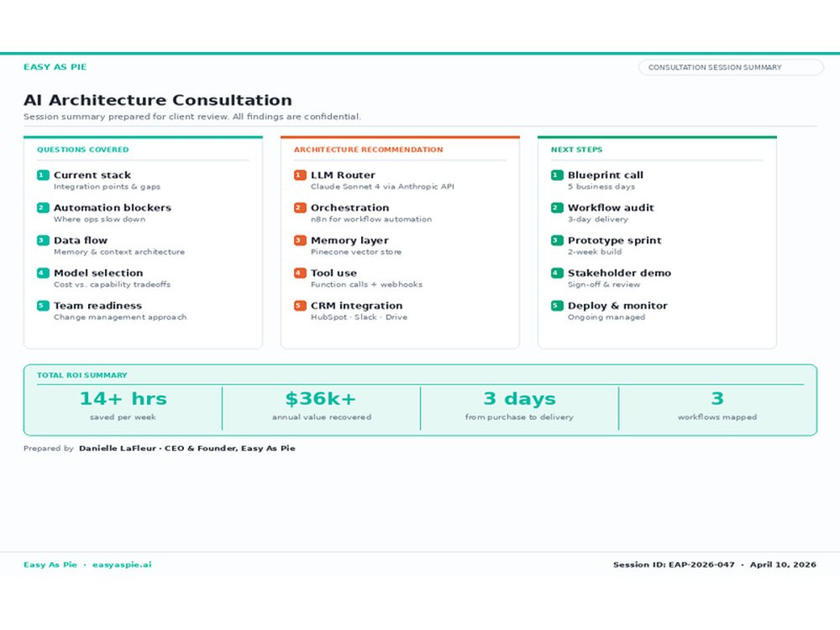Click the 3 days ROI value
The width and height of the screenshot is (840, 630).
coord(520,398)
